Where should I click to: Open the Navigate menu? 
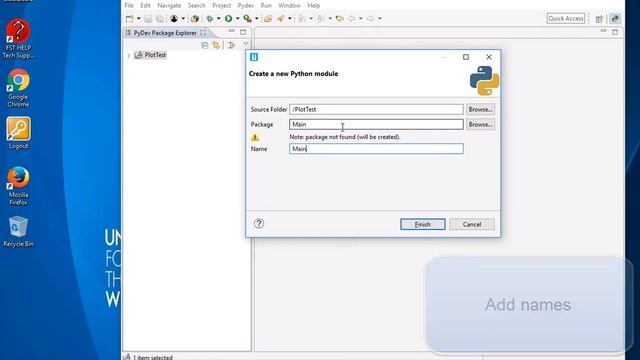pos(169,5)
